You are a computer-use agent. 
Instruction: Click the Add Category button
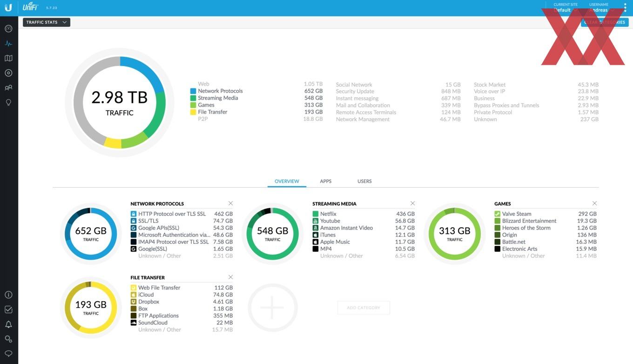(364, 308)
